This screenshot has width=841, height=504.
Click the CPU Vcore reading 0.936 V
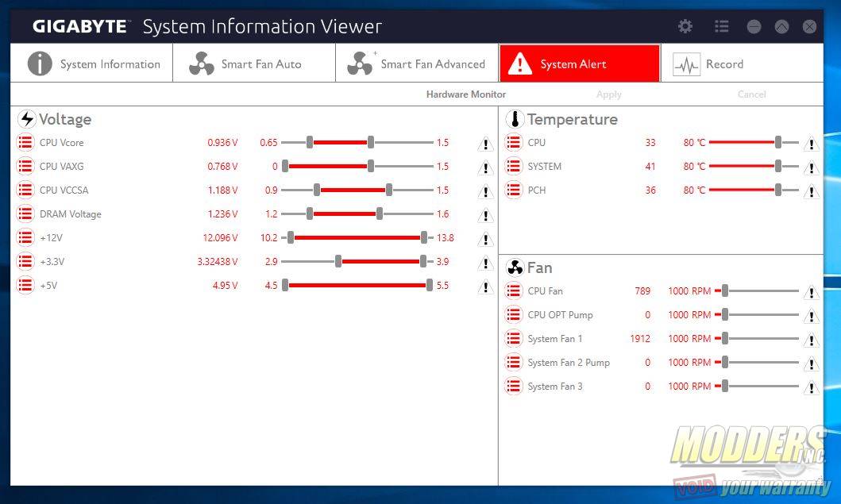(x=222, y=143)
